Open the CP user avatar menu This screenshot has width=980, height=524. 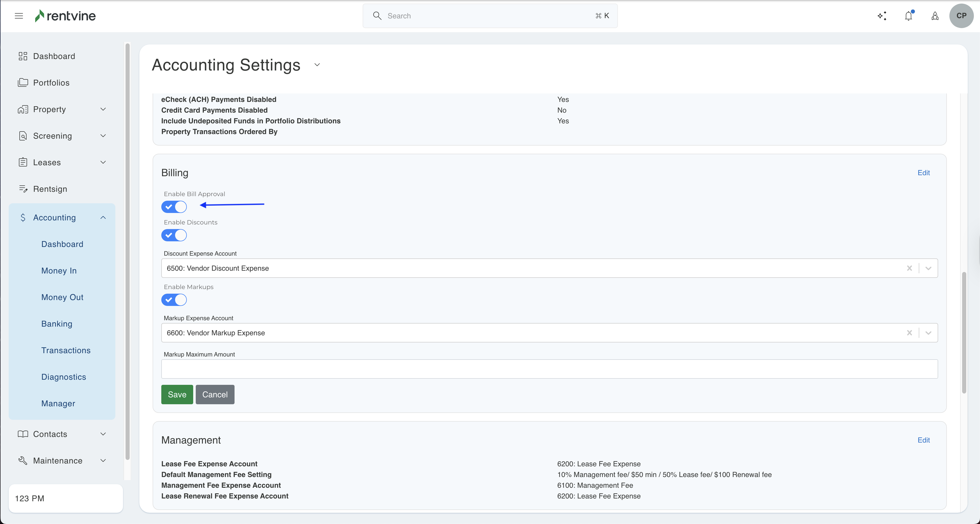pyautogui.click(x=961, y=16)
